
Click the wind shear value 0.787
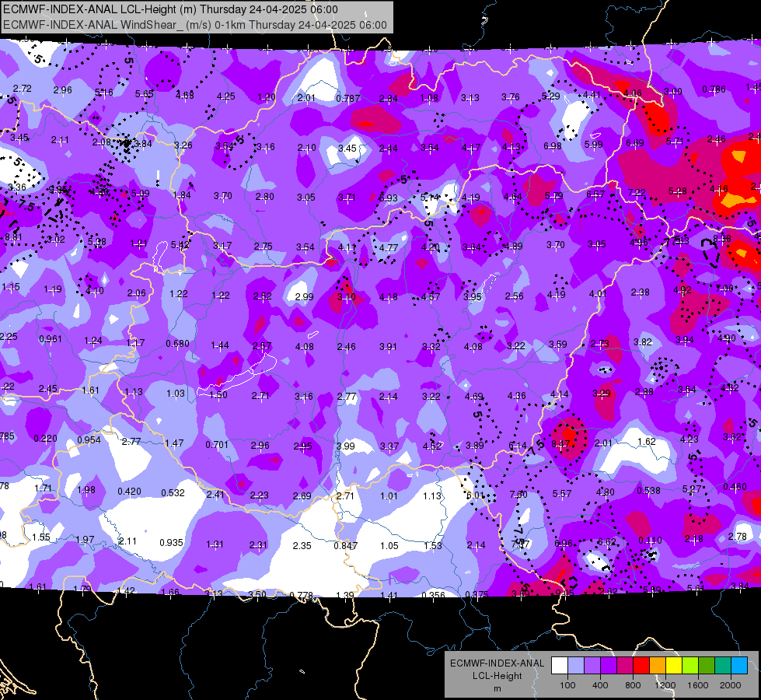(348, 98)
